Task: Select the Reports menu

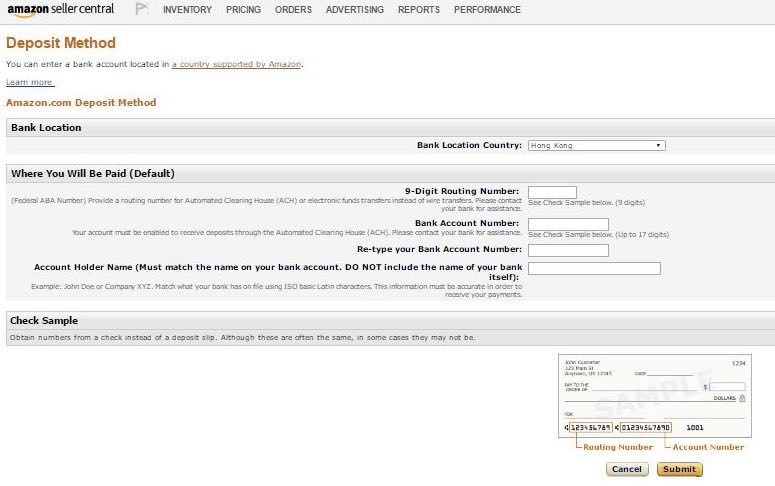Action: (x=418, y=10)
